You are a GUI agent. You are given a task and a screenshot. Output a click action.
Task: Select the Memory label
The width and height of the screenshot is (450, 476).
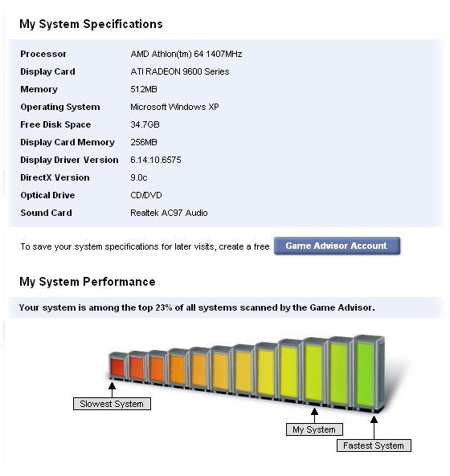(39, 89)
